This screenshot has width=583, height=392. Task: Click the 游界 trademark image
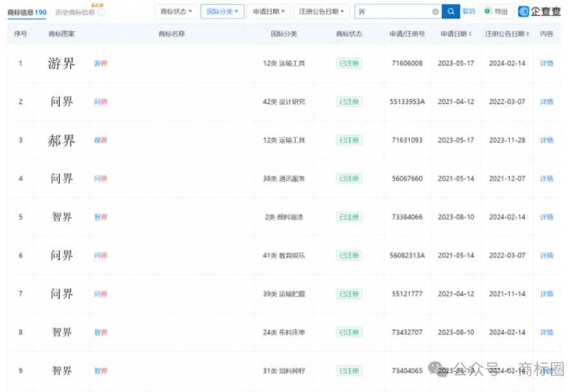coord(62,64)
